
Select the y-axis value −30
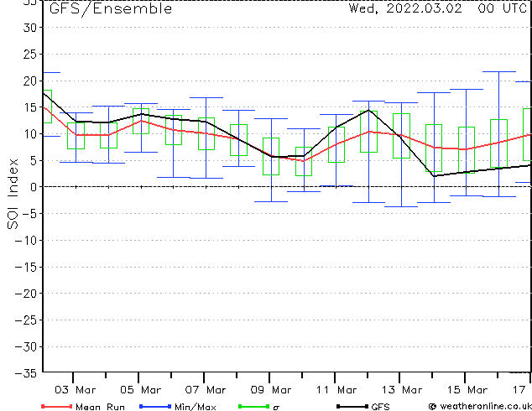26,346
